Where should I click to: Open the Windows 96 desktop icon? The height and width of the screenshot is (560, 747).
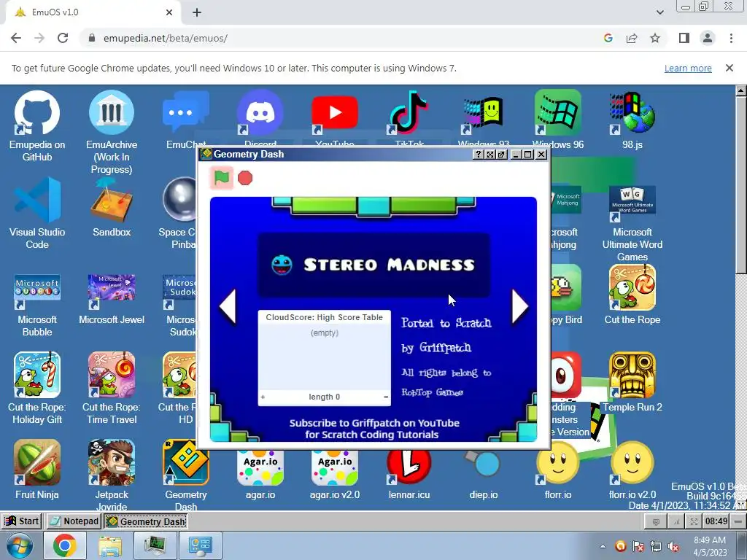tap(558, 119)
